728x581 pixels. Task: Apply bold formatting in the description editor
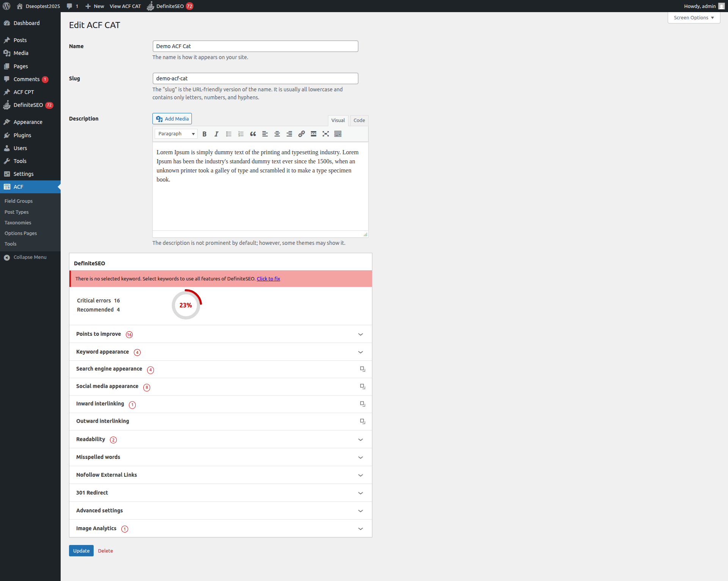(x=204, y=134)
